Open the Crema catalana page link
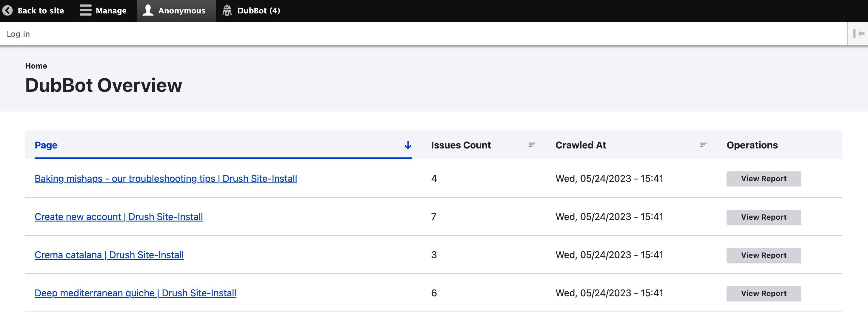 (x=109, y=255)
